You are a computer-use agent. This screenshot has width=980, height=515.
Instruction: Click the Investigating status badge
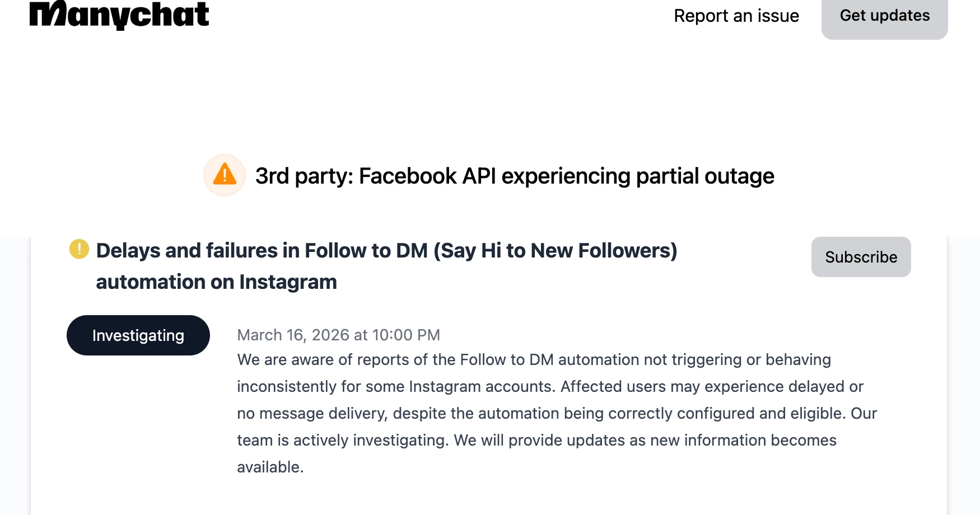pos(138,335)
